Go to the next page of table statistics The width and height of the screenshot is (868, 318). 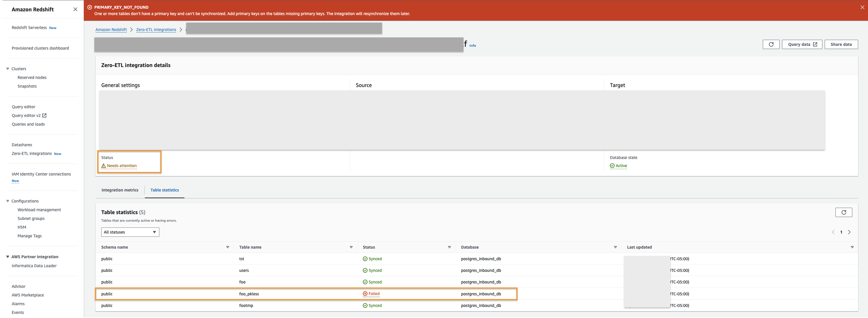850,232
